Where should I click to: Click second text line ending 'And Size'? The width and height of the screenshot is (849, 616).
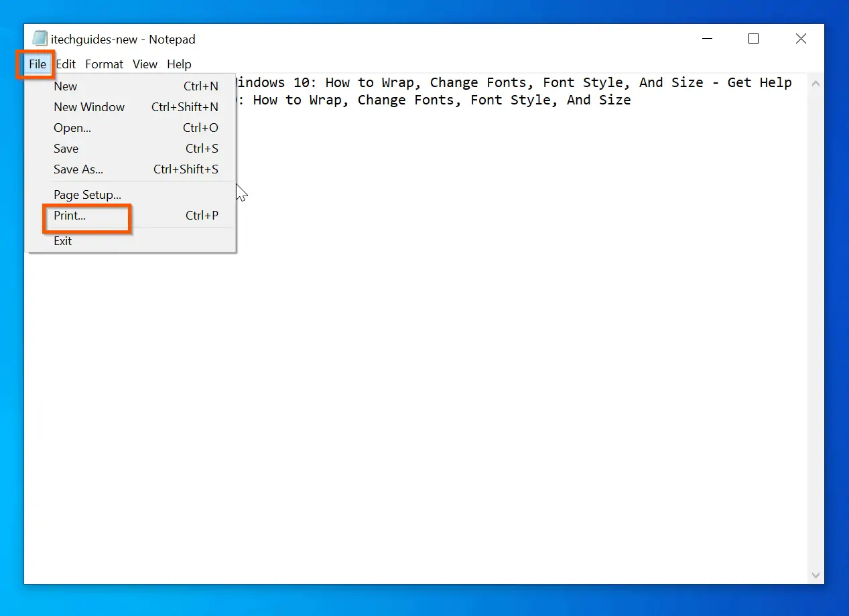tap(434, 100)
